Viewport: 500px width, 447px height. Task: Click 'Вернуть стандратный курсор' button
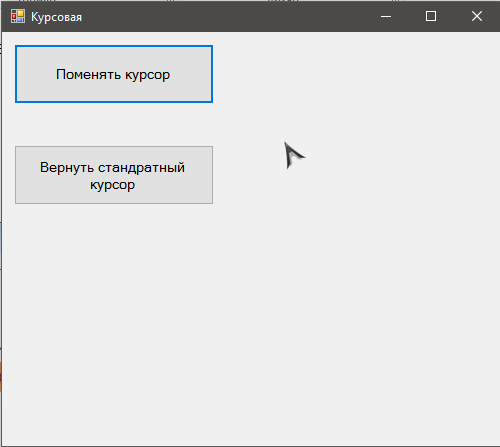(x=114, y=175)
